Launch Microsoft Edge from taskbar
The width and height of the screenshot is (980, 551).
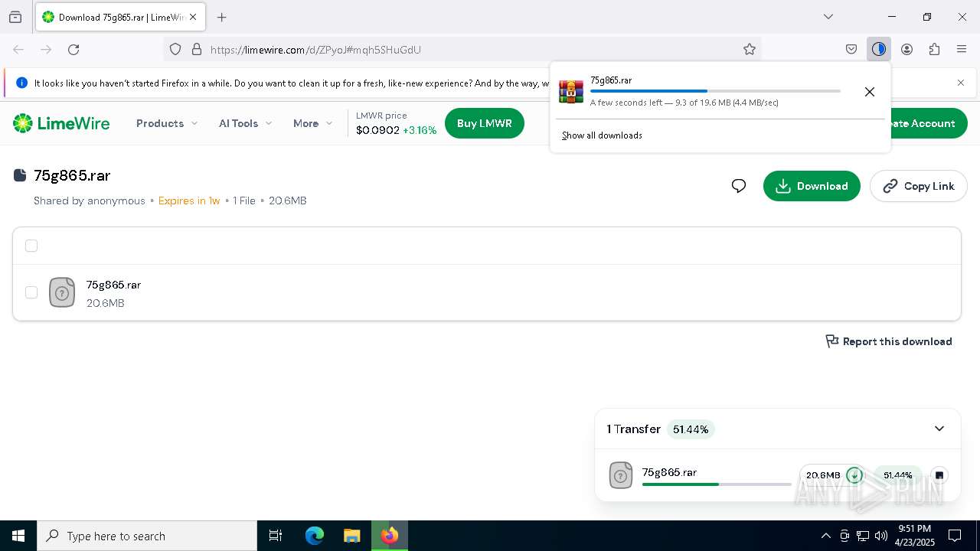[315, 536]
